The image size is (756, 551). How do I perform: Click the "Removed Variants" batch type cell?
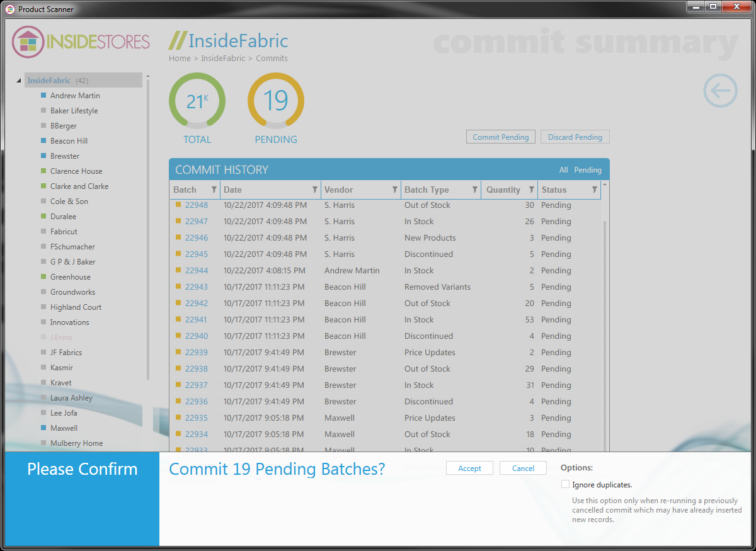[437, 287]
